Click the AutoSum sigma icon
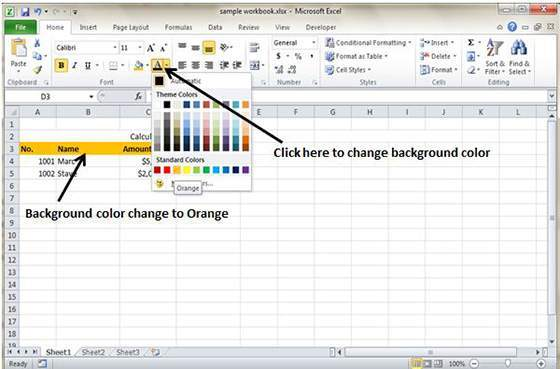560x369 pixels. [x=471, y=43]
